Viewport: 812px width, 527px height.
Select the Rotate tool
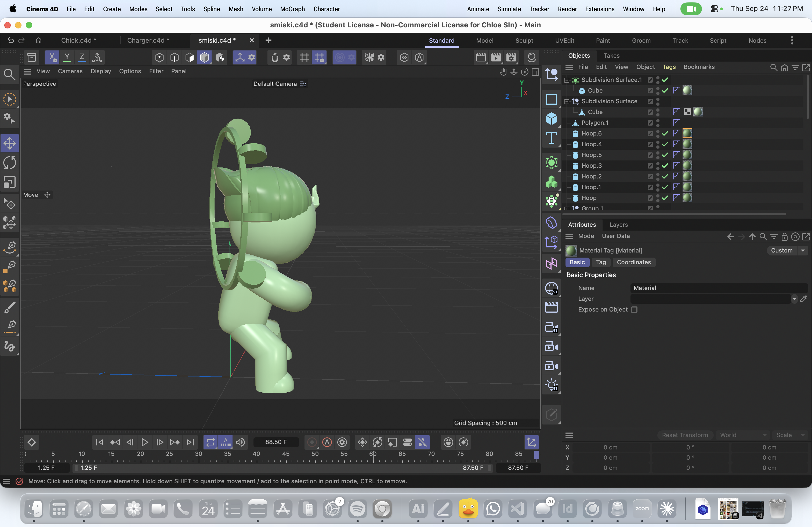pyautogui.click(x=10, y=163)
